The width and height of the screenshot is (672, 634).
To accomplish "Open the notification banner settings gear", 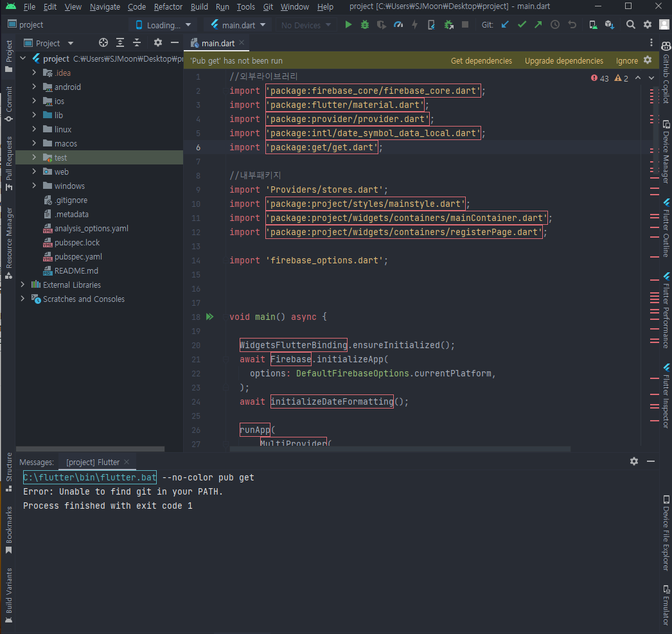I will pos(648,60).
